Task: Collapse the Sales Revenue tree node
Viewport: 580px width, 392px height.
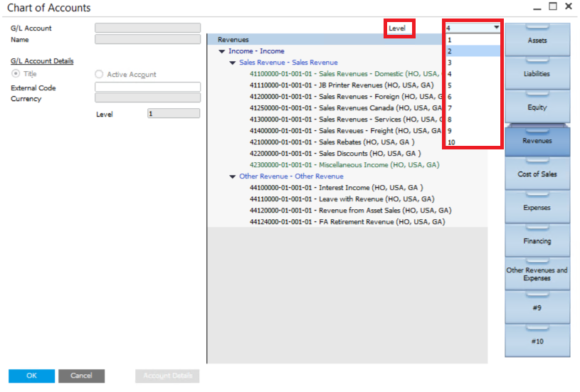Action: [x=233, y=63]
